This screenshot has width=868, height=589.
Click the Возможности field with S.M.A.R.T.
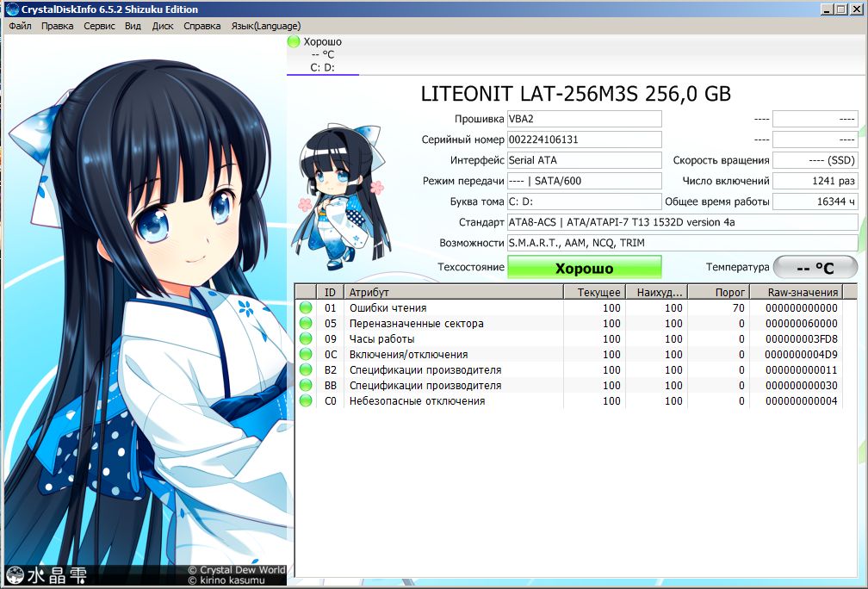click(683, 243)
